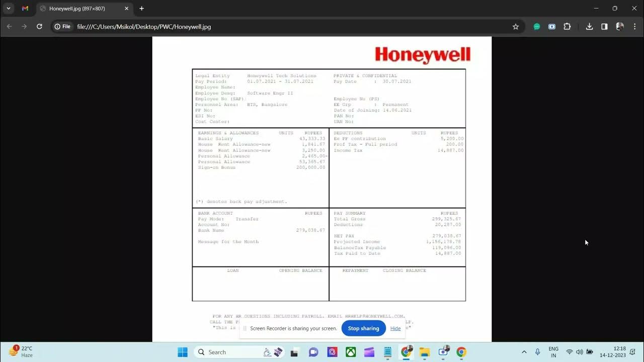The width and height of the screenshot is (644, 362).
Task: Go forward in browser history
Action: 24,27
